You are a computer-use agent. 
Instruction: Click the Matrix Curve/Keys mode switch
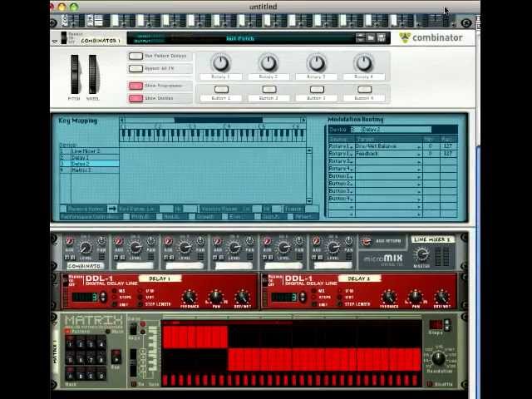(x=134, y=328)
